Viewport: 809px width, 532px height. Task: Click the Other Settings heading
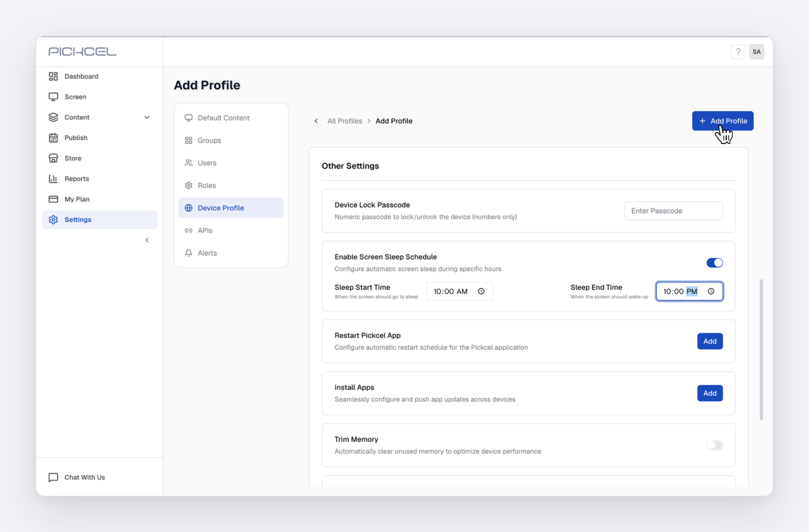350,166
